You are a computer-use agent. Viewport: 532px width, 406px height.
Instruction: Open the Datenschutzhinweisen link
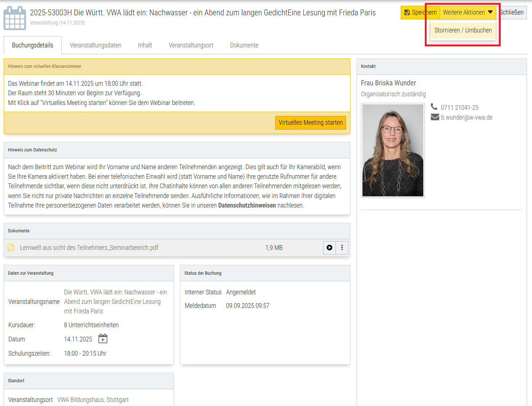click(247, 205)
